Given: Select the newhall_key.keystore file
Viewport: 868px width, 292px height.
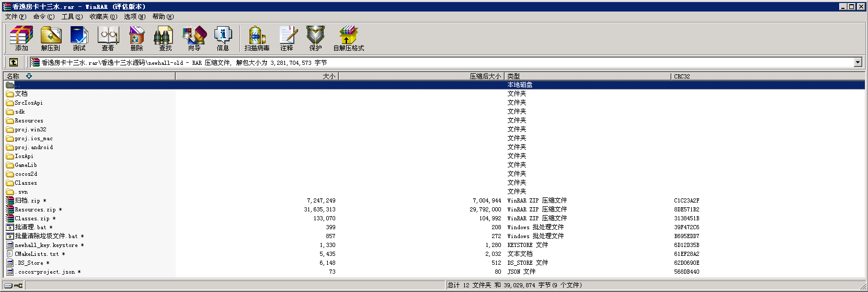Looking at the screenshot, I should pos(46,245).
